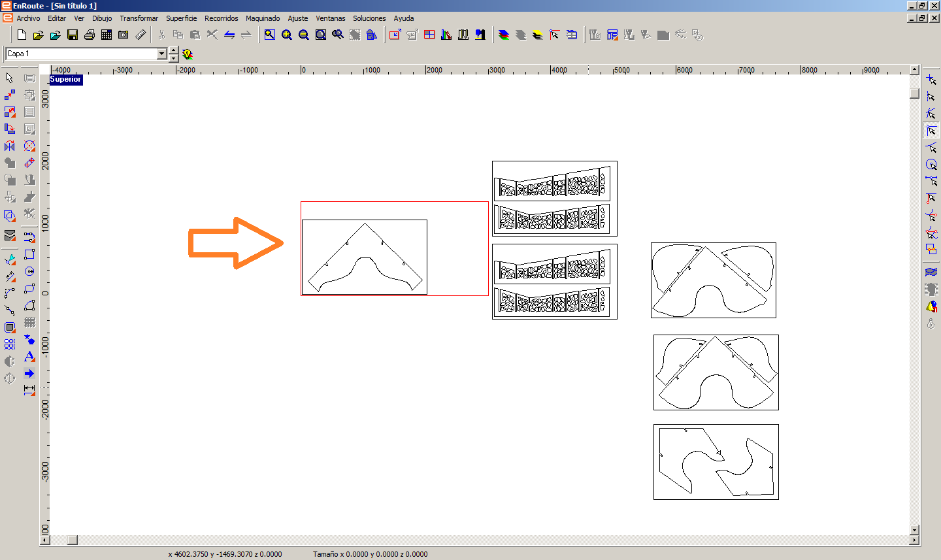Open the Ajuste menu
Viewport: 941px width, 560px height.
[x=298, y=18]
